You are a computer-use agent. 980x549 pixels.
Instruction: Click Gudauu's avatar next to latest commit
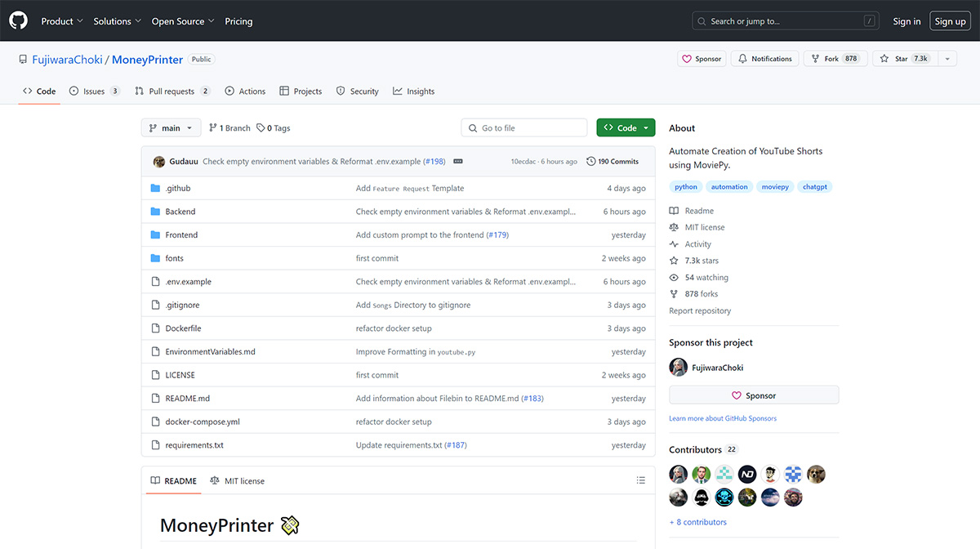click(x=158, y=161)
